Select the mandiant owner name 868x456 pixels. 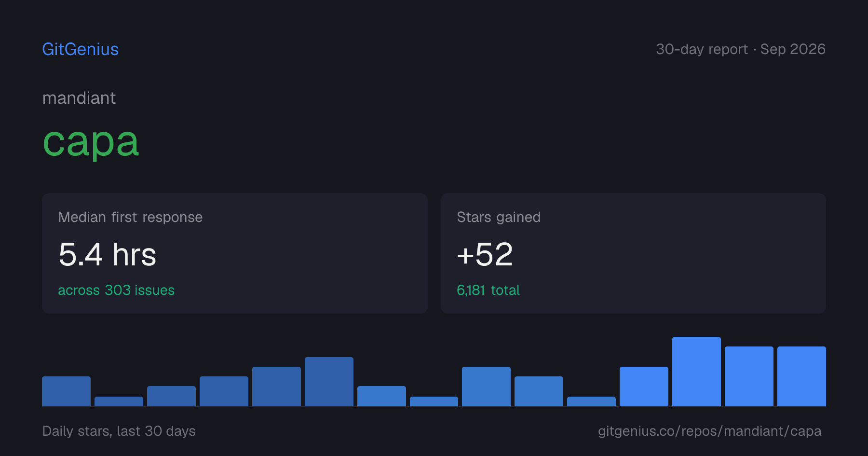79,98
